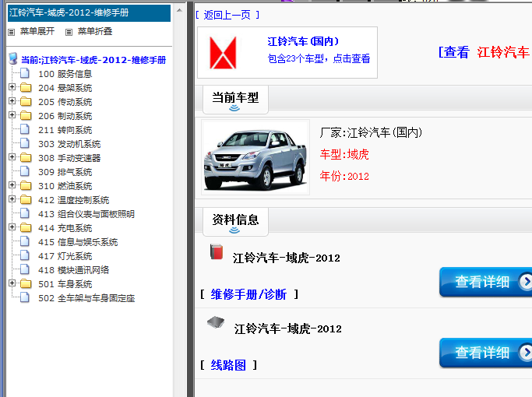Click the 返回上一页 back link

[227, 15]
